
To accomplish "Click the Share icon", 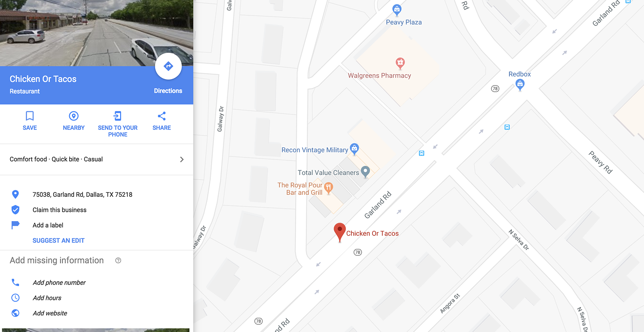I will [x=161, y=116].
